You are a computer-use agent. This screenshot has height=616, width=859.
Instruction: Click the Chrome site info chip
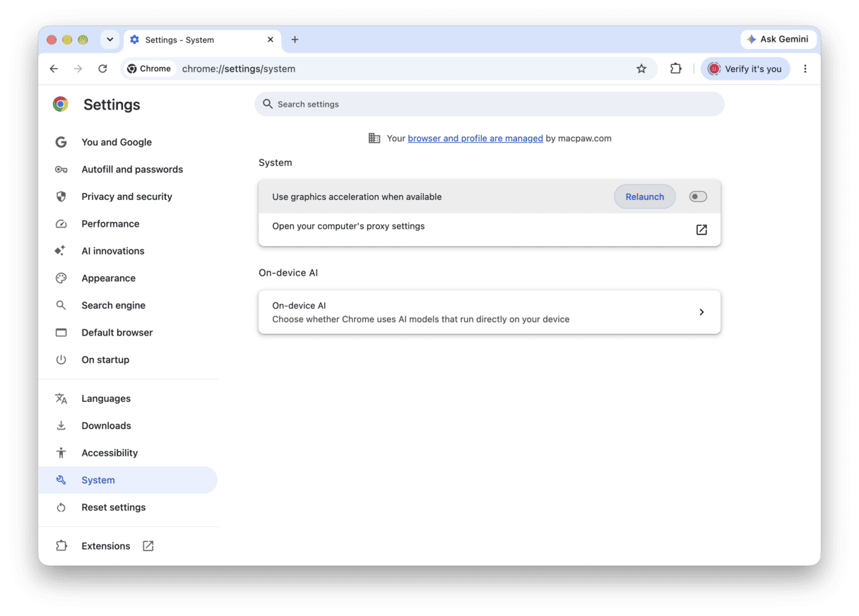(x=149, y=69)
